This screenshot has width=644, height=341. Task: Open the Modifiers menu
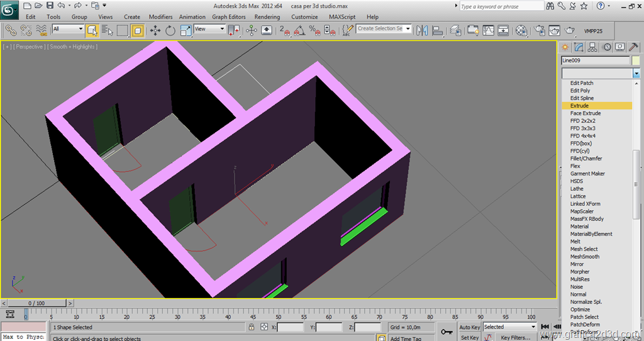160,17
